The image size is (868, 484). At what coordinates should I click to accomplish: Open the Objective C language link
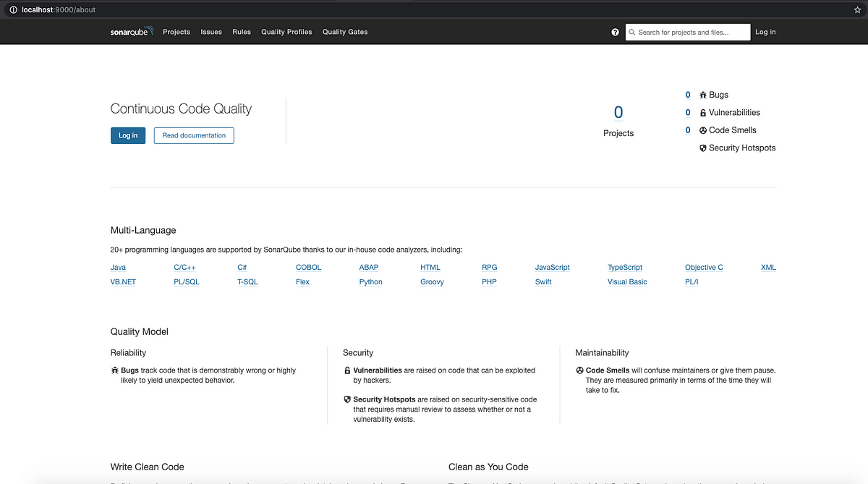704,268
